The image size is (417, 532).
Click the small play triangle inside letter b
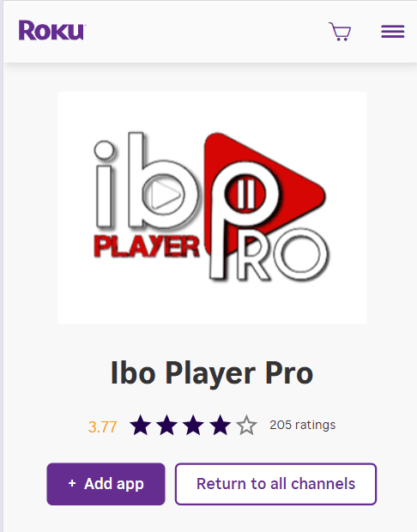(165, 195)
